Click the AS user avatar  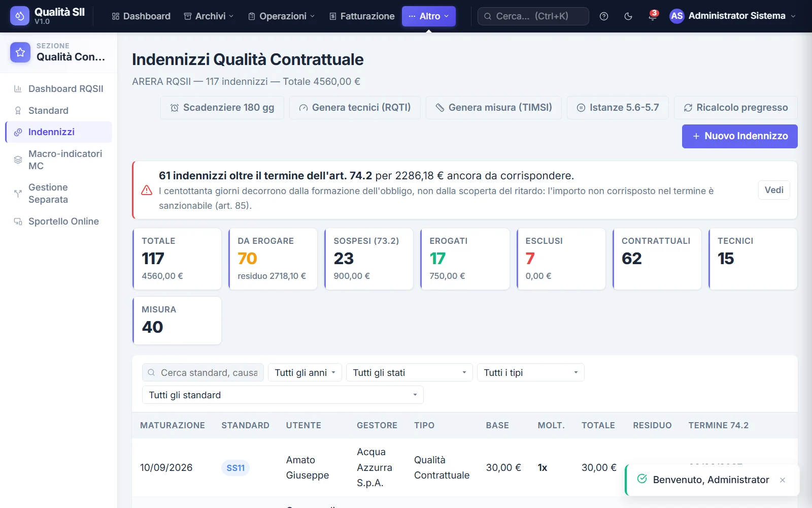[676, 16]
